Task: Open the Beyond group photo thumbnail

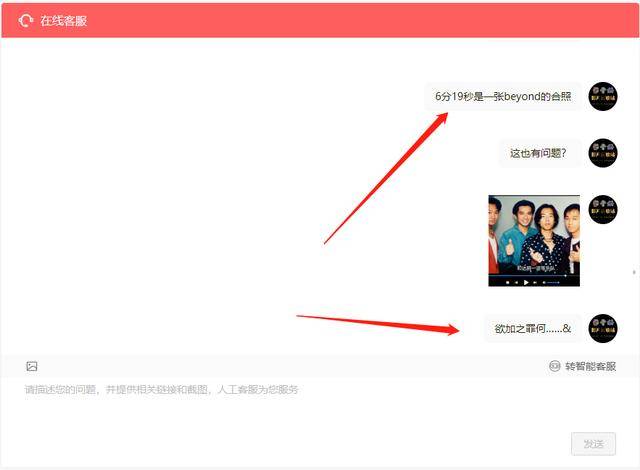Action: 534,241
